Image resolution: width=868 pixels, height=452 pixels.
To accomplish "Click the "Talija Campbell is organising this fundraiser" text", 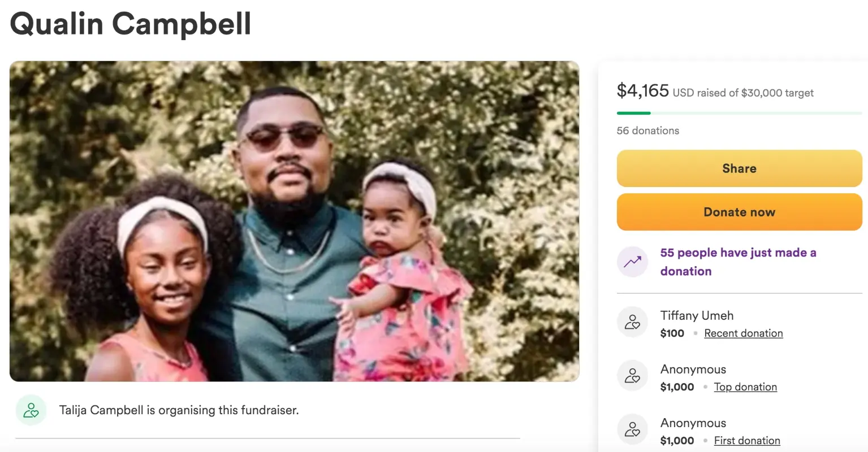I will pos(179,410).
